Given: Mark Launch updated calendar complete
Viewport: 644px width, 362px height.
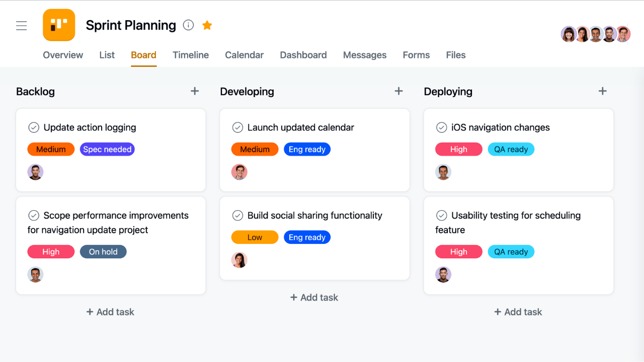Looking at the screenshot, I should click(x=237, y=128).
